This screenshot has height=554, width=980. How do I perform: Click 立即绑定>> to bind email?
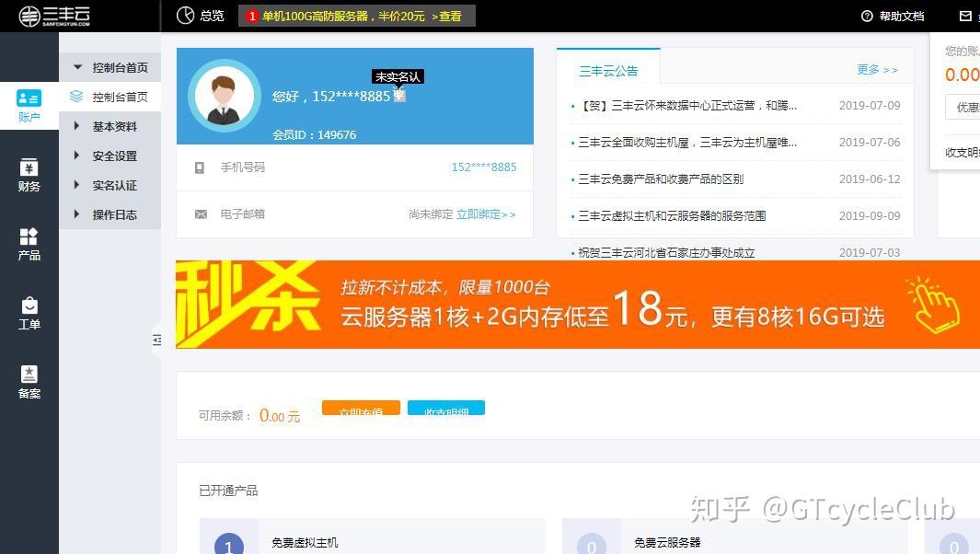(486, 214)
